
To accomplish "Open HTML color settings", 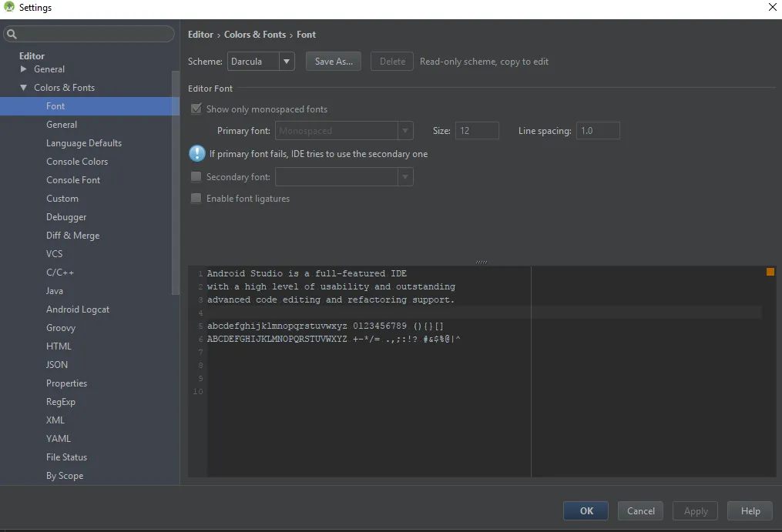I will pyautogui.click(x=59, y=346).
